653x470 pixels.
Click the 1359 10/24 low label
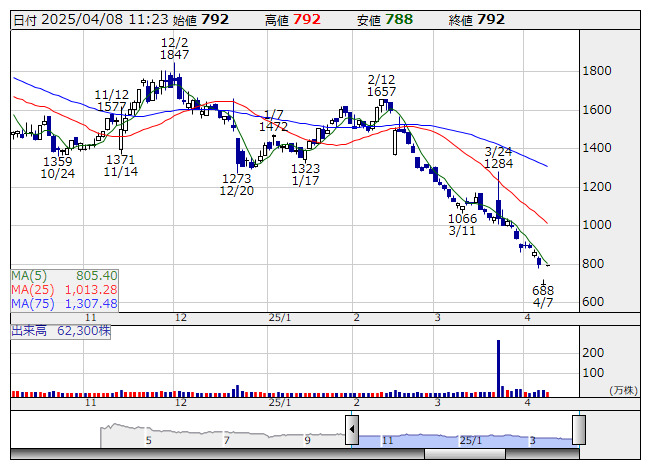click(58, 167)
